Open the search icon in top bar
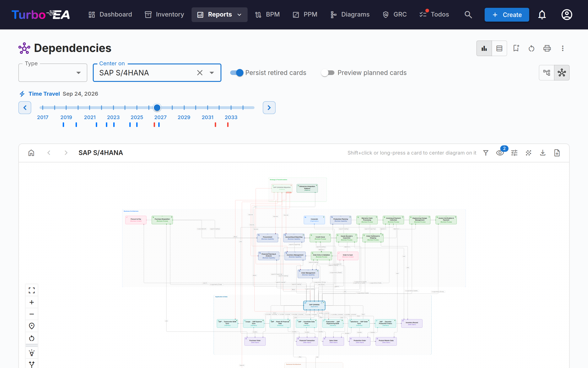This screenshot has width=588, height=368. tap(468, 14)
